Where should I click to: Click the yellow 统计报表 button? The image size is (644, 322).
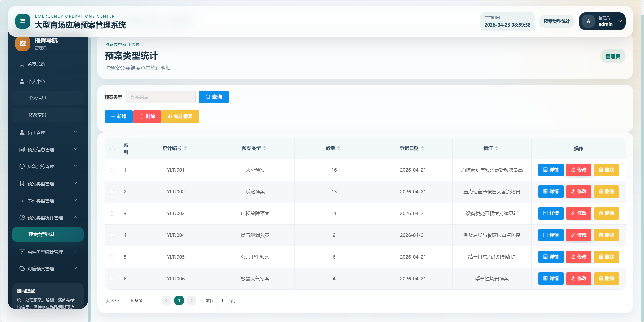tap(180, 117)
